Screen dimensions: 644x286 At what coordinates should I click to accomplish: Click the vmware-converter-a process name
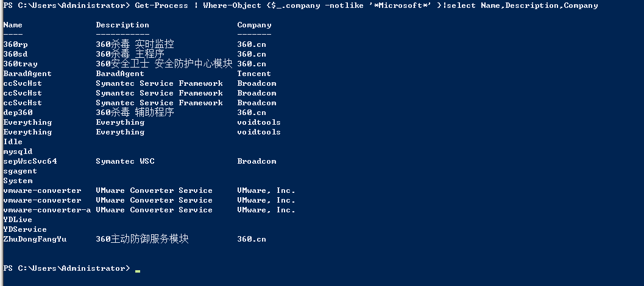47,210
